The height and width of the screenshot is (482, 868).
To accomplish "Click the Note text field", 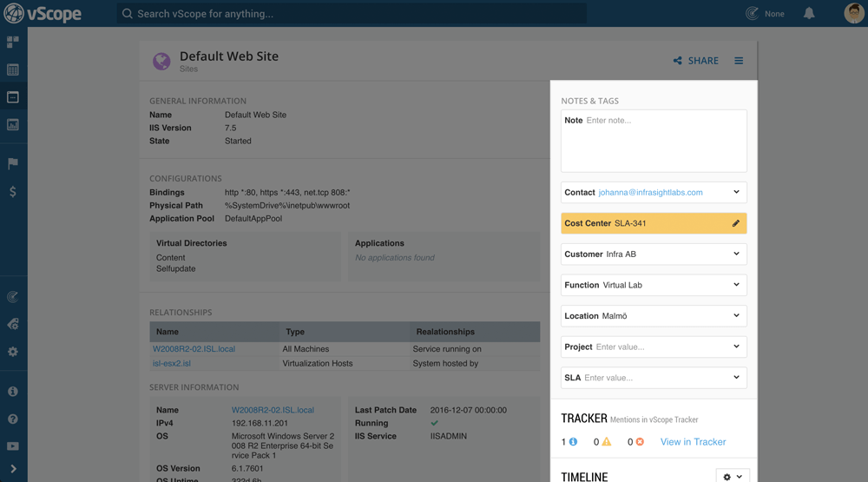I will 654,141.
